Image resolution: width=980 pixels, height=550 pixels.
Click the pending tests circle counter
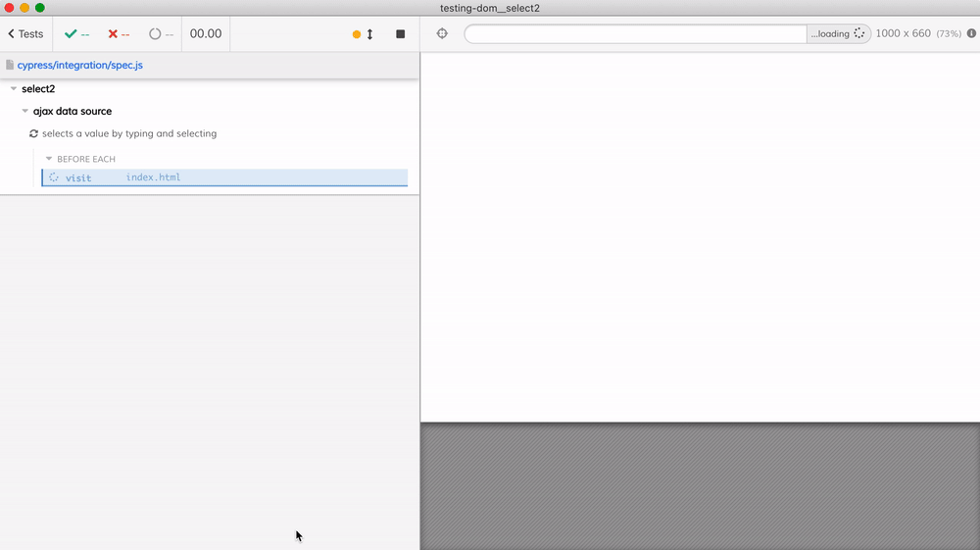pyautogui.click(x=161, y=33)
